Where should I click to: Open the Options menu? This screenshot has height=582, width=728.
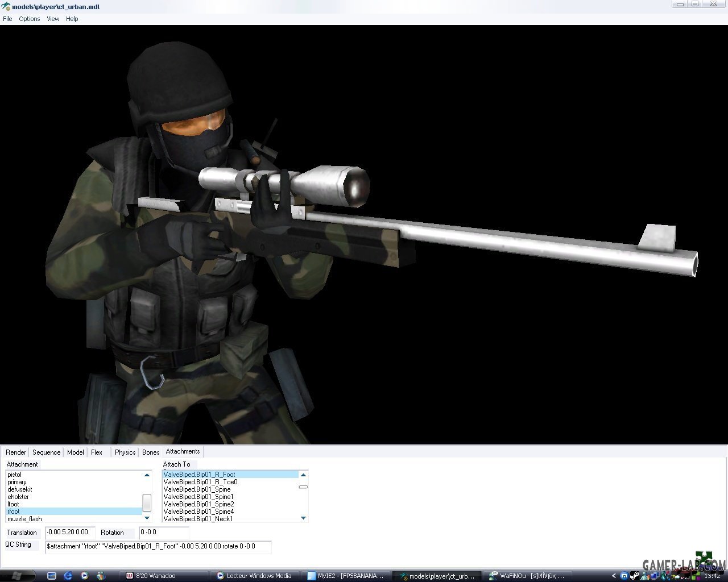[x=29, y=19]
